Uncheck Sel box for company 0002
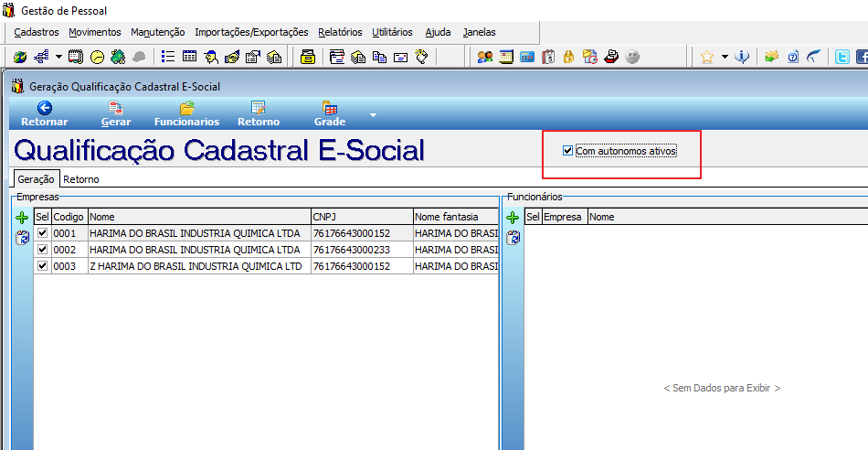 [x=42, y=250]
